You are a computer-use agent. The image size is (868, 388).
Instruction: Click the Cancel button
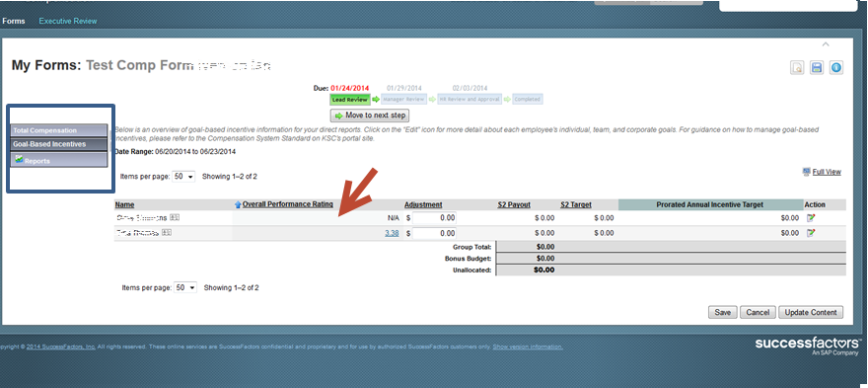pyautogui.click(x=758, y=312)
